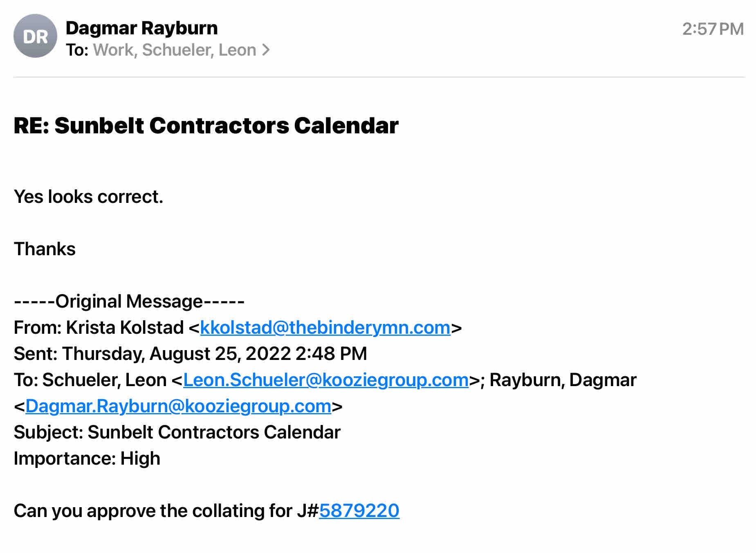The height and width of the screenshot is (553, 756).
Task: Click the 'To:' label under the sender name
Action: 77,50
